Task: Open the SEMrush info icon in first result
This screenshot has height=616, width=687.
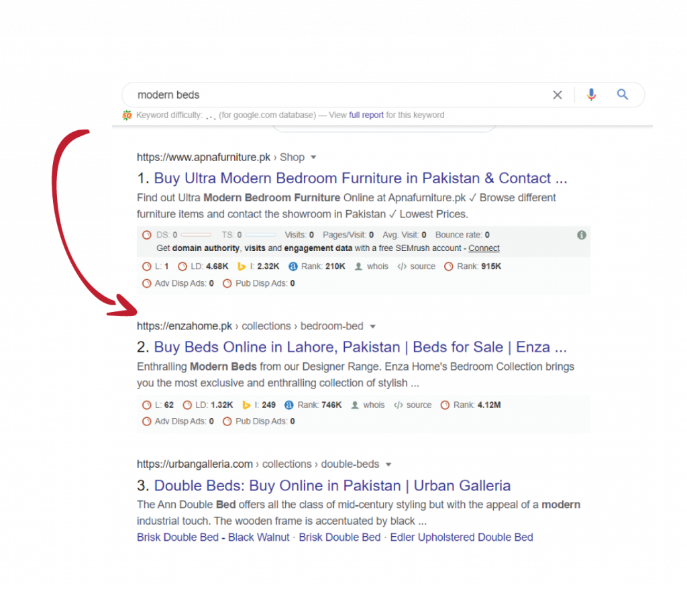Action: click(x=582, y=236)
